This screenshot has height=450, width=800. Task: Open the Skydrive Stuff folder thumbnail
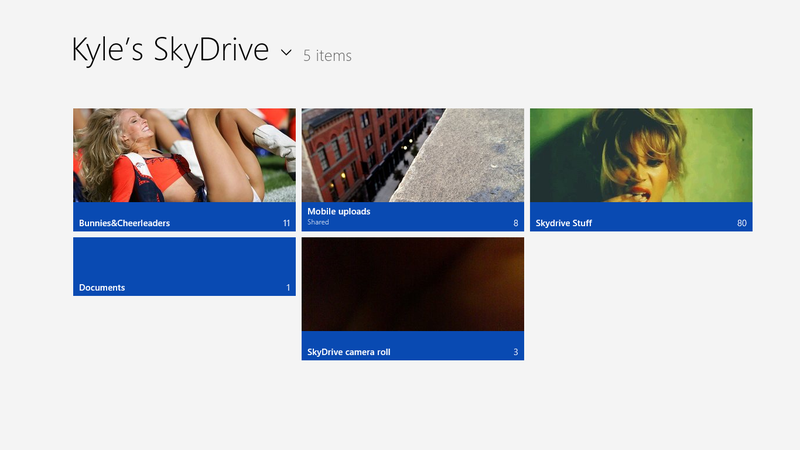[641, 155]
